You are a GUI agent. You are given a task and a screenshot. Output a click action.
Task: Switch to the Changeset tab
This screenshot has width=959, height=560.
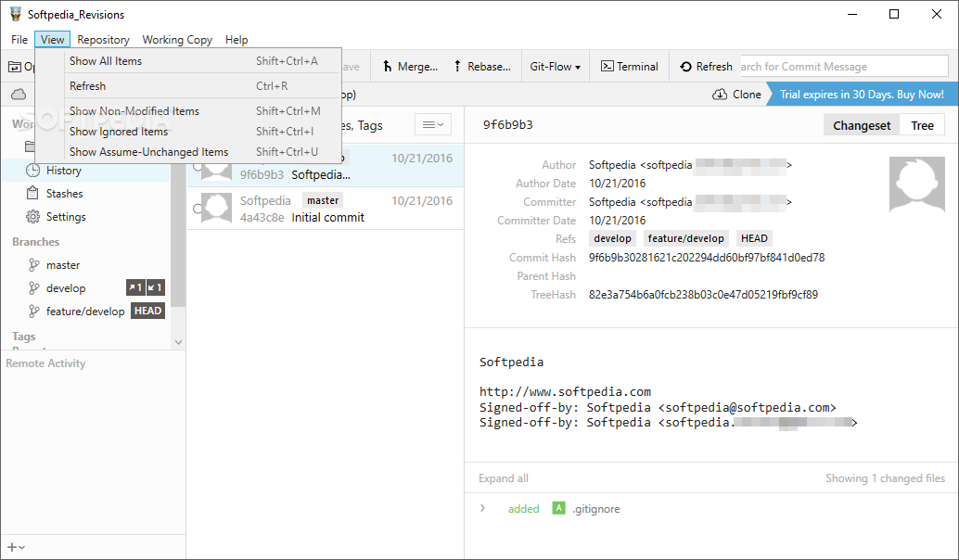click(862, 126)
